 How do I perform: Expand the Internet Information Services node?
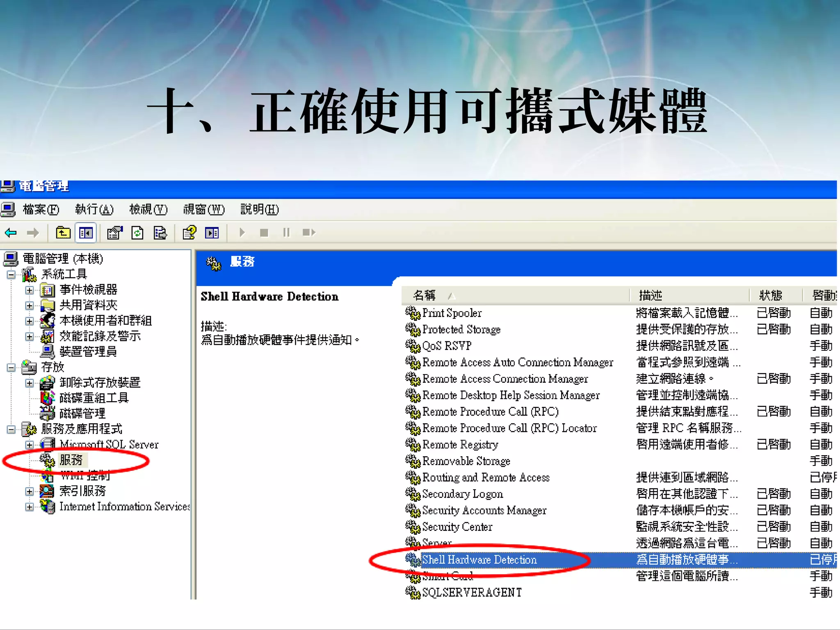click(30, 507)
